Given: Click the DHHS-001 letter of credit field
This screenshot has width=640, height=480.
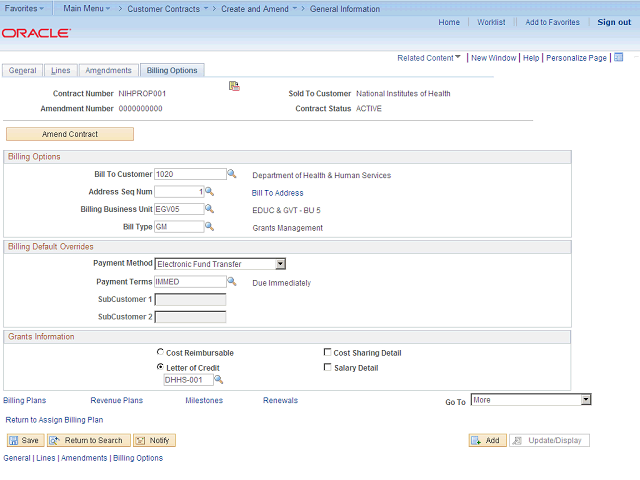Looking at the screenshot, I should [x=188, y=380].
